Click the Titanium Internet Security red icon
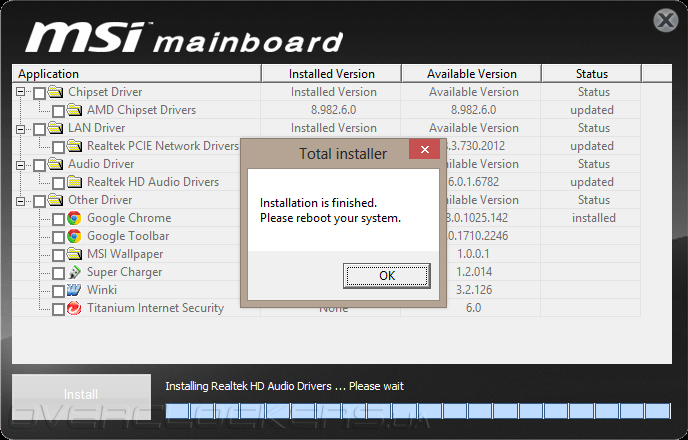 74,308
